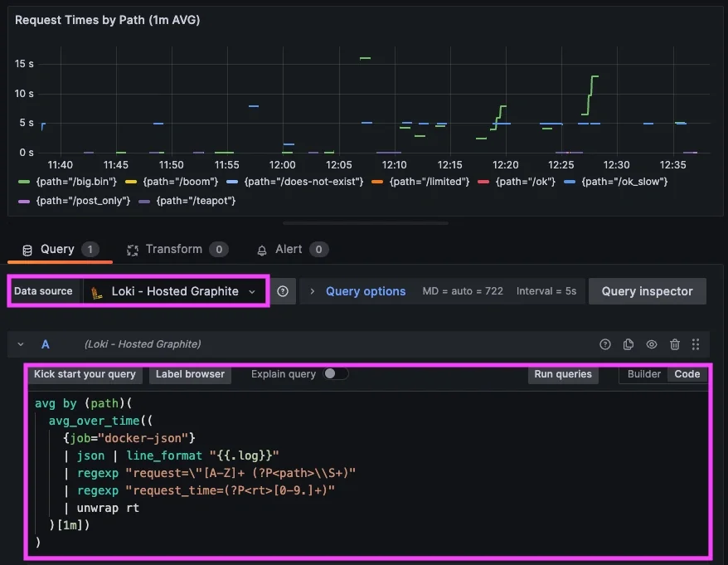Expand Query options section
Image resolution: width=728 pixels, height=565 pixels.
pos(366,291)
